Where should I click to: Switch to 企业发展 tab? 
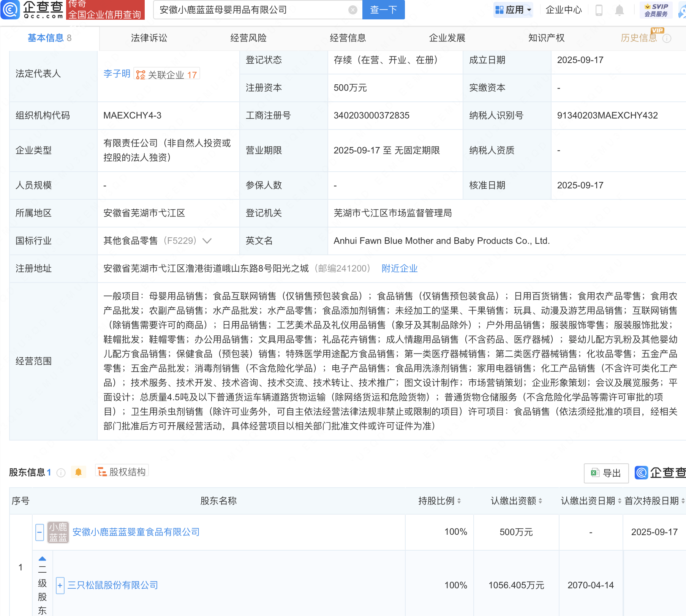pos(447,38)
